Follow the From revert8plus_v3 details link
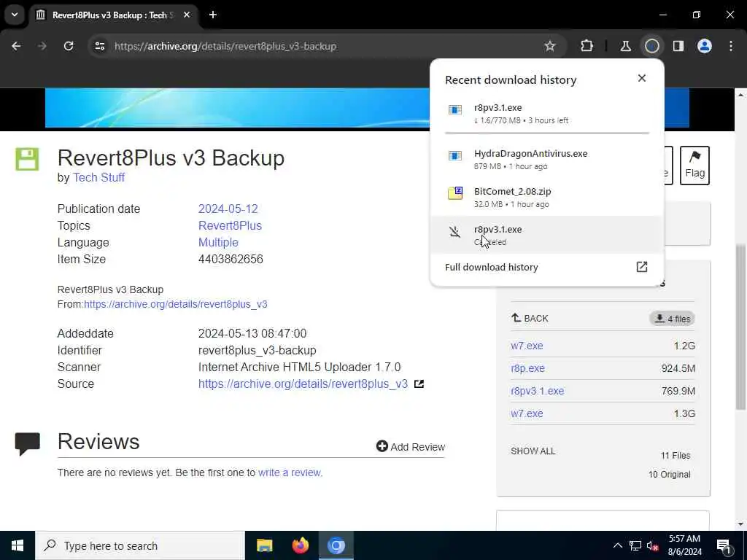This screenshot has width=747, height=560. coord(175,304)
